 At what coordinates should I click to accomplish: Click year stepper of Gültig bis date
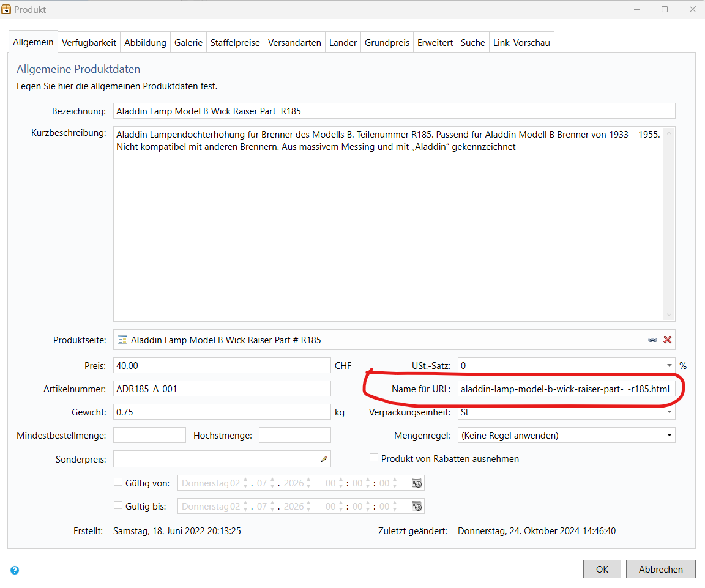pyautogui.click(x=308, y=507)
